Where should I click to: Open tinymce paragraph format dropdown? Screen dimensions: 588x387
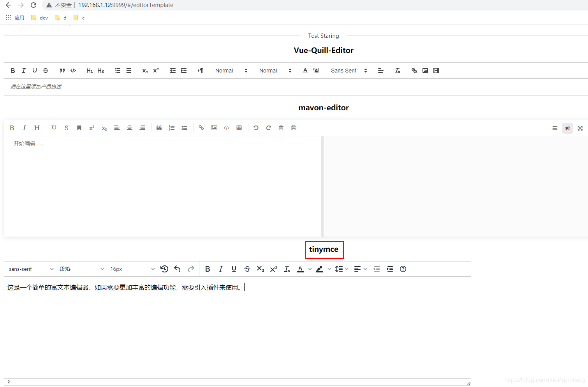(82, 269)
